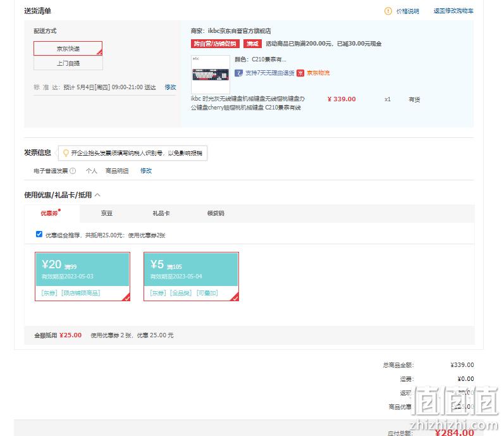This screenshot has height=436, width=504.
Task: Click 颜色: C210 color description
Action: coord(261,59)
